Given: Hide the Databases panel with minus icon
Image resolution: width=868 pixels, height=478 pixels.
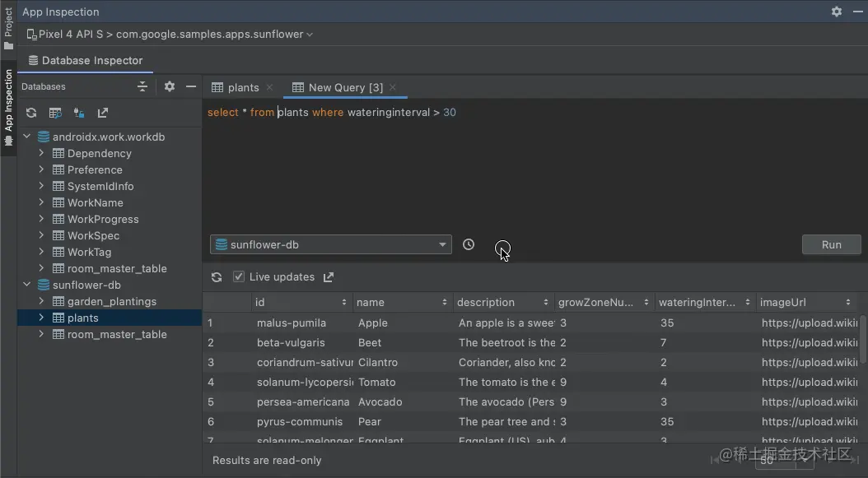Looking at the screenshot, I should [191, 86].
